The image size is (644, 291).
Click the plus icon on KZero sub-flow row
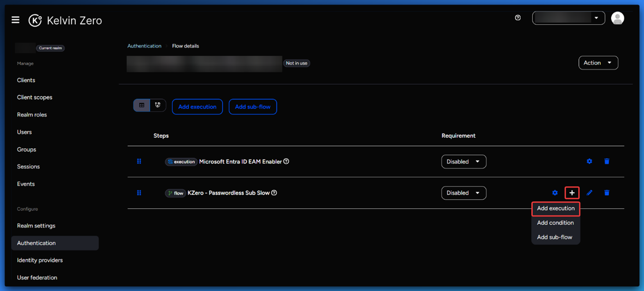tap(572, 193)
